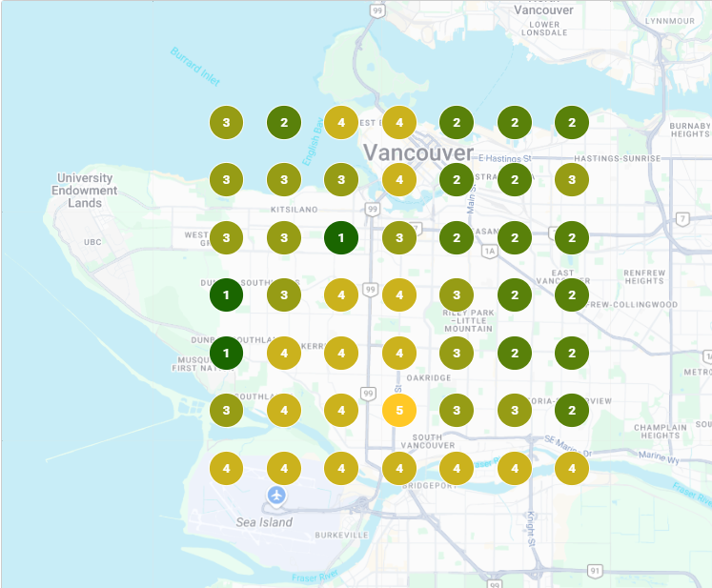The height and width of the screenshot is (588, 712).
Task: Click the OAKRIDGE label
Action: (x=429, y=377)
